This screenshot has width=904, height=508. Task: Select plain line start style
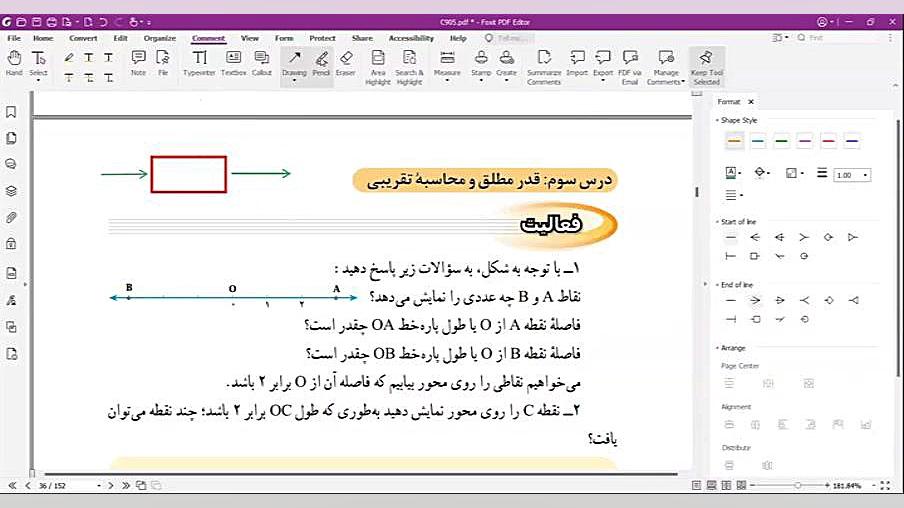click(731, 238)
